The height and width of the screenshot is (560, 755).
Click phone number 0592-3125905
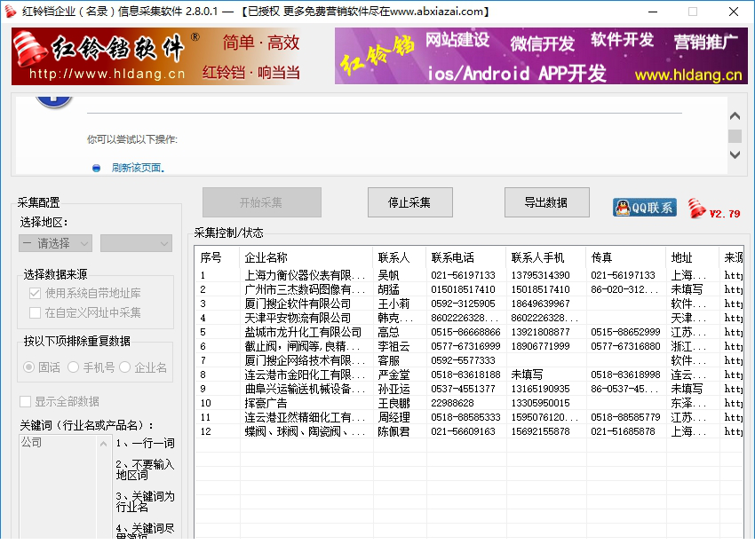coord(463,304)
